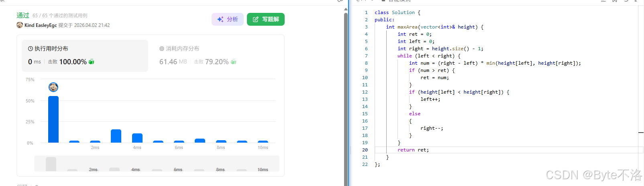Click the 'else' keyword line
Screen dimensions: 644x186
click(x=415, y=114)
